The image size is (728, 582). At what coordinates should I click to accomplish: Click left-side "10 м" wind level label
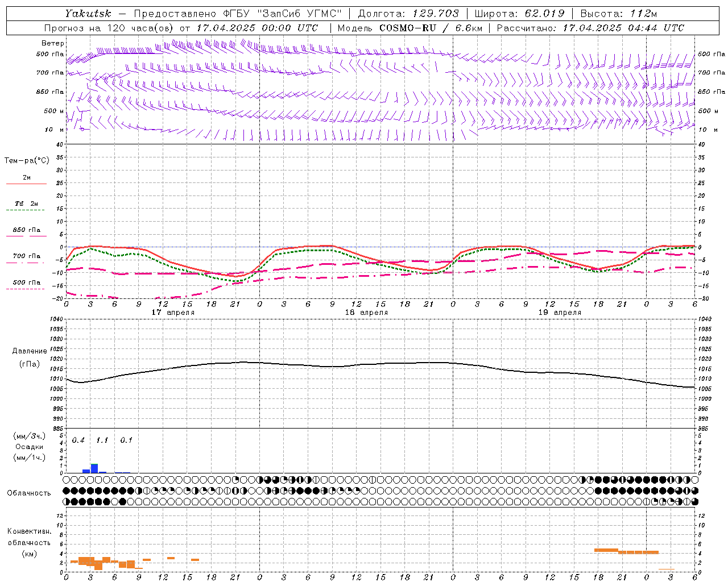point(55,130)
